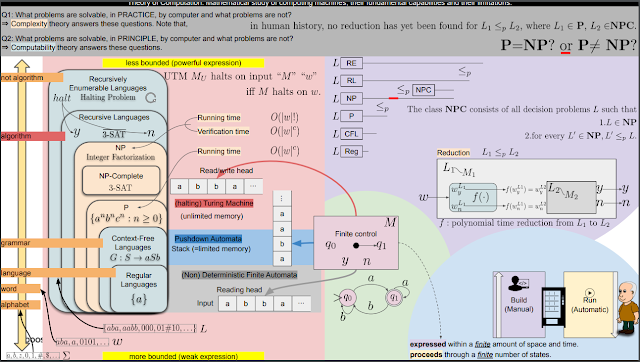Viewport: 640px width, 362px height.
Task: Click the gray M2 box in the reduction diagram
Action: coord(571,198)
